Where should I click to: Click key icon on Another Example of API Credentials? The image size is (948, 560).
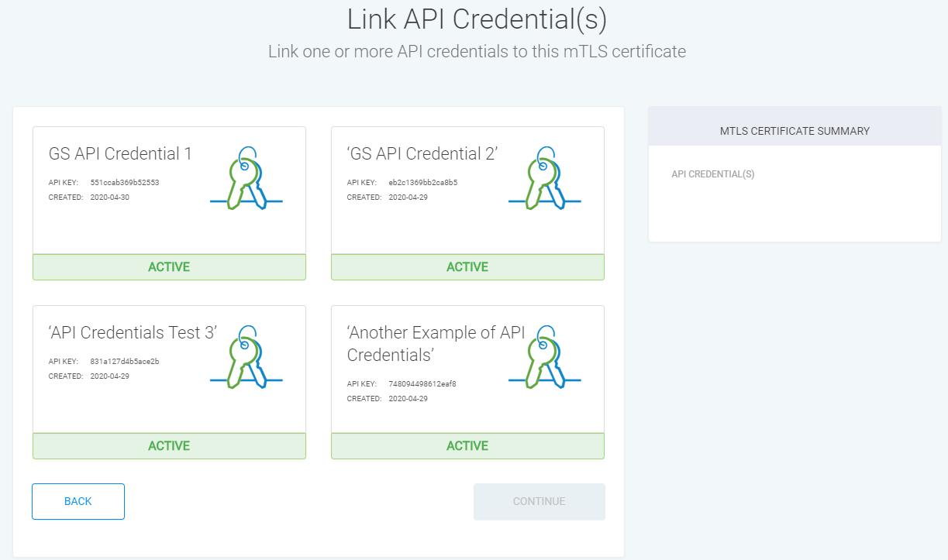tap(544, 358)
